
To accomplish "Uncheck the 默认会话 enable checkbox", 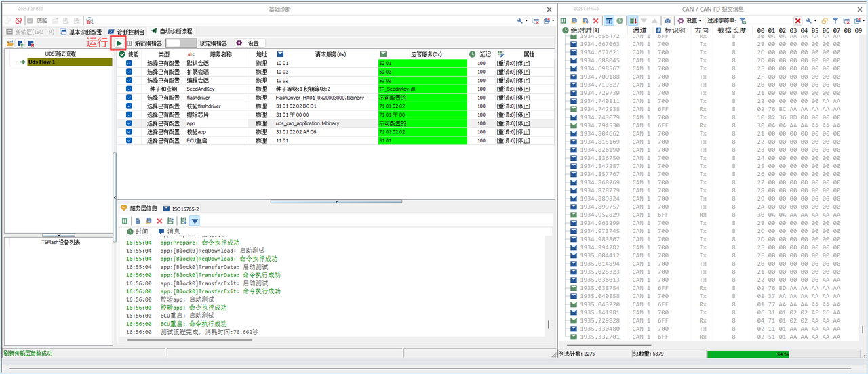I will (129, 63).
